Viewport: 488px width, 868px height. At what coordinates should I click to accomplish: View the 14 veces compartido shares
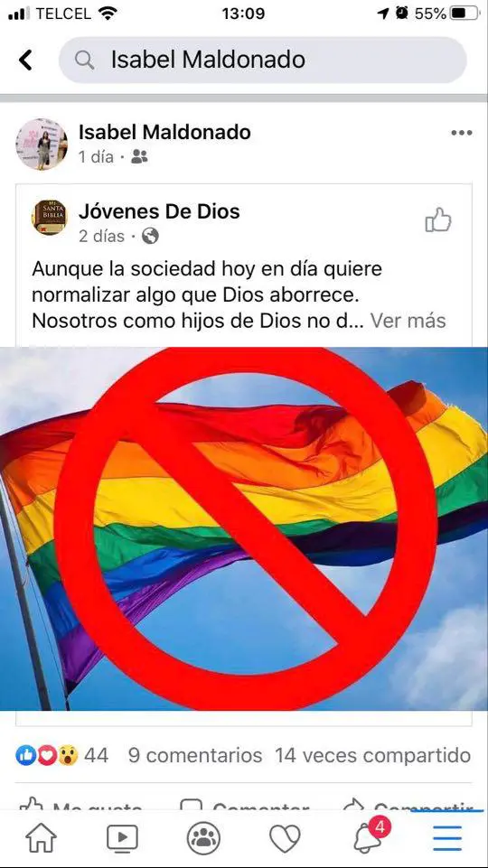pos(373,755)
